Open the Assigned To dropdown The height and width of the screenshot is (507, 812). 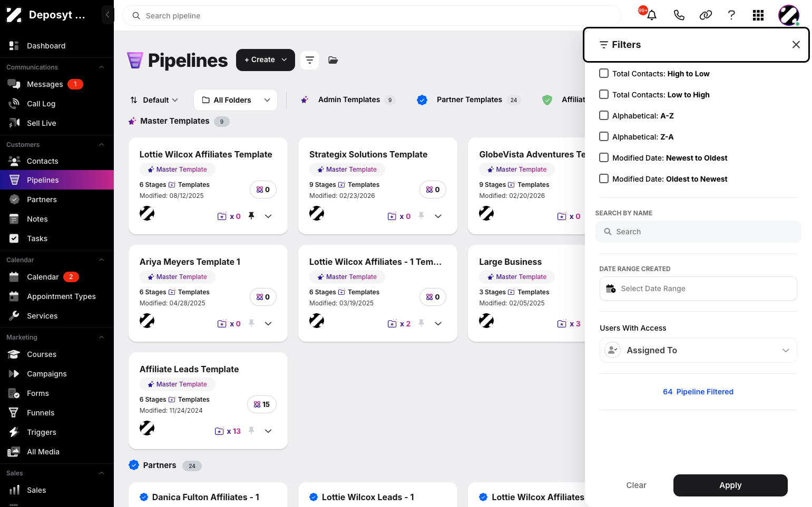coord(698,351)
